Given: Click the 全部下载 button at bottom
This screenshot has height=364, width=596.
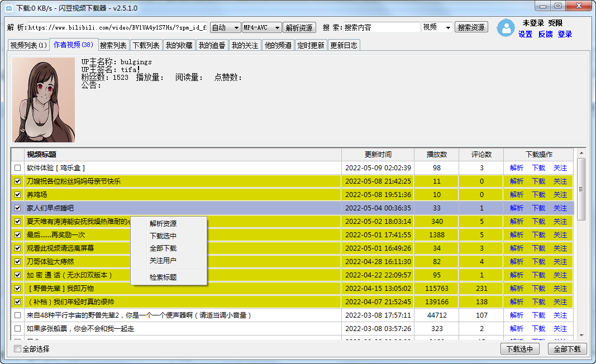Looking at the screenshot, I should pos(567,349).
